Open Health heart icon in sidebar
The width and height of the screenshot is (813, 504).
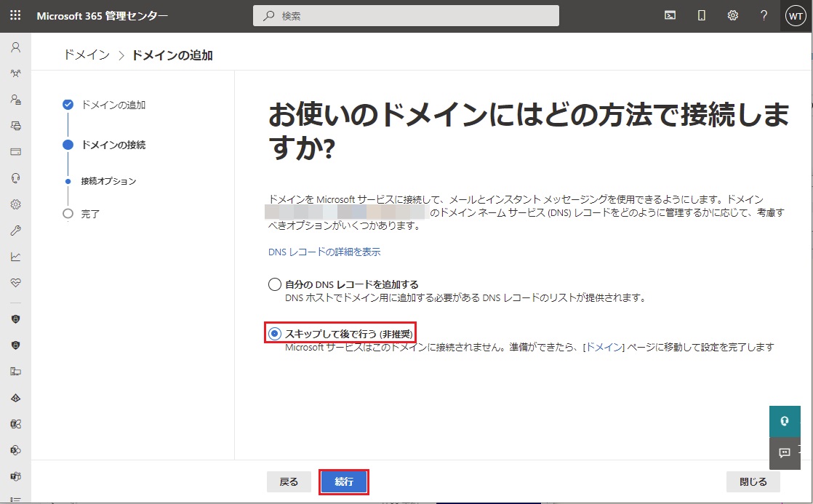tap(15, 283)
